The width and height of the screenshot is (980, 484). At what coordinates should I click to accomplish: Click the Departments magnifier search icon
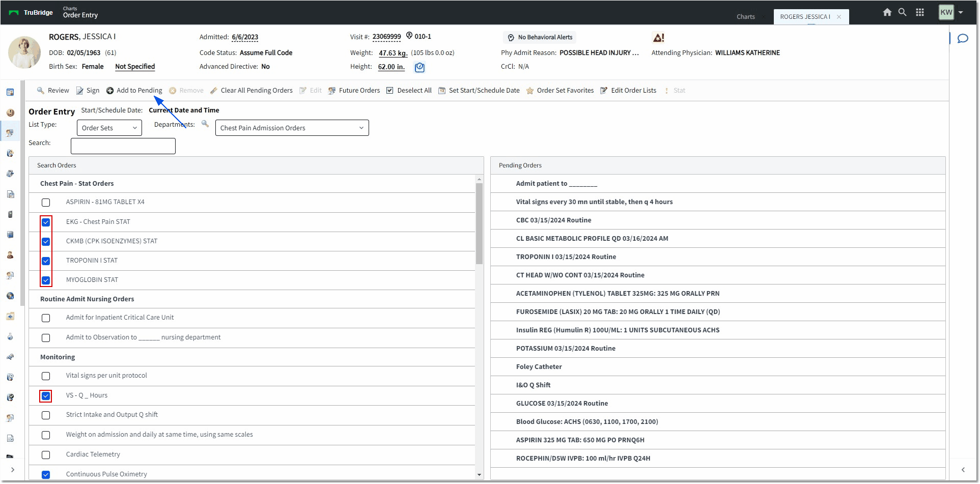point(205,124)
